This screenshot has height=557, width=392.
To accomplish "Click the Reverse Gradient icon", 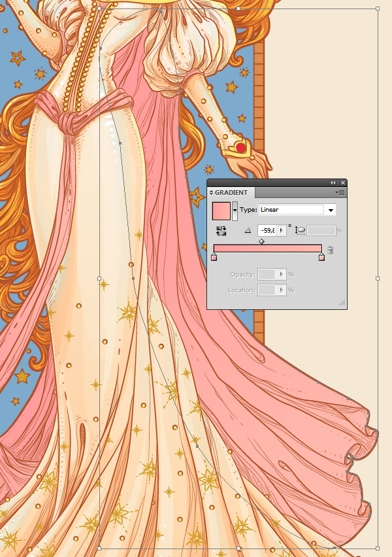I will 221,231.
